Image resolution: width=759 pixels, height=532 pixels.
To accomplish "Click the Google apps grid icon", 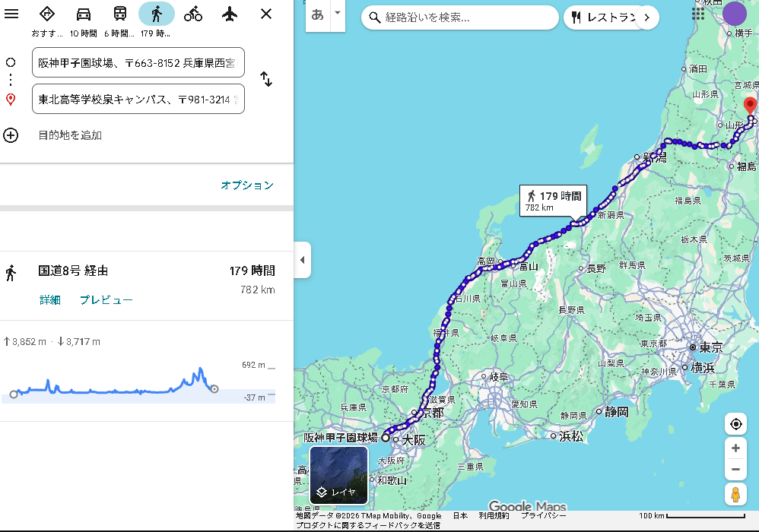I will (x=698, y=14).
